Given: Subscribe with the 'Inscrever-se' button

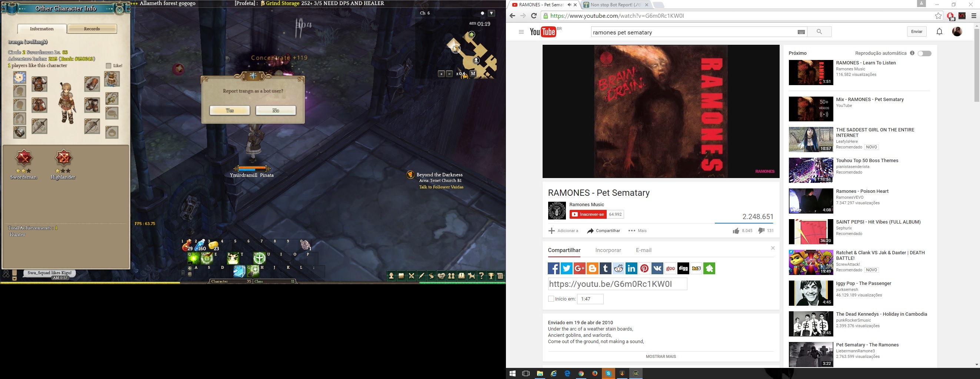Looking at the screenshot, I should point(588,214).
